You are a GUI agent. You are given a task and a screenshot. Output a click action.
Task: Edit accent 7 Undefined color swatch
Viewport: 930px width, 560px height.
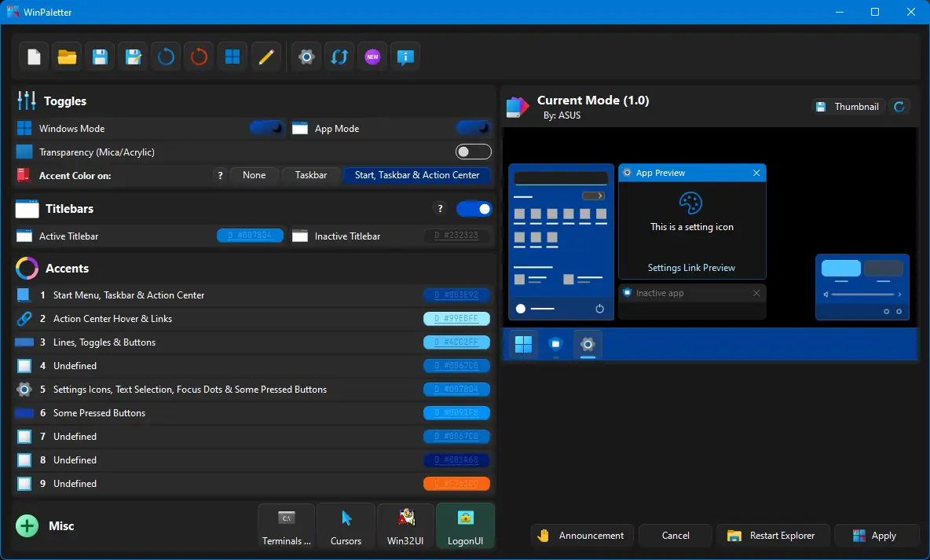tap(456, 436)
